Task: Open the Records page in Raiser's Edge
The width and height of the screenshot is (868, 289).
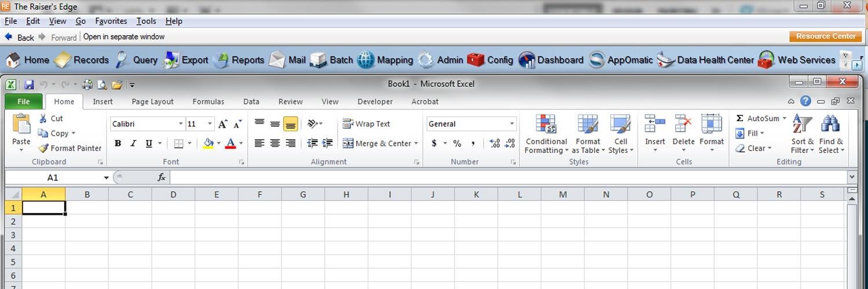Action: [x=82, y=60]
